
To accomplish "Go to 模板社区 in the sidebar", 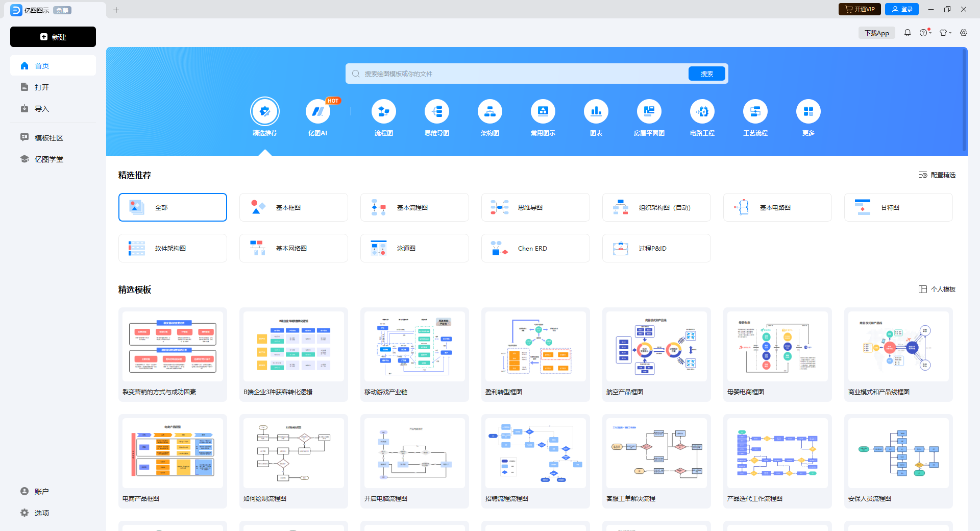I will (48, 138).
